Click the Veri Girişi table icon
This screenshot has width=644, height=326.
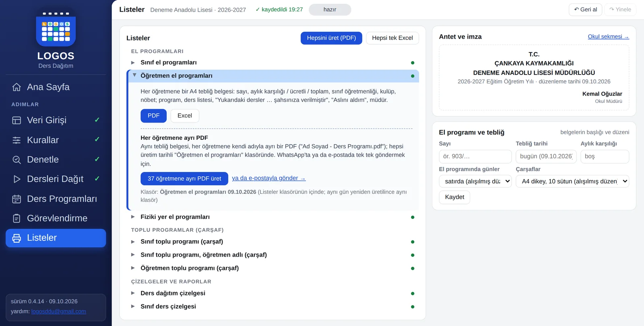click(x=17, y=120)
